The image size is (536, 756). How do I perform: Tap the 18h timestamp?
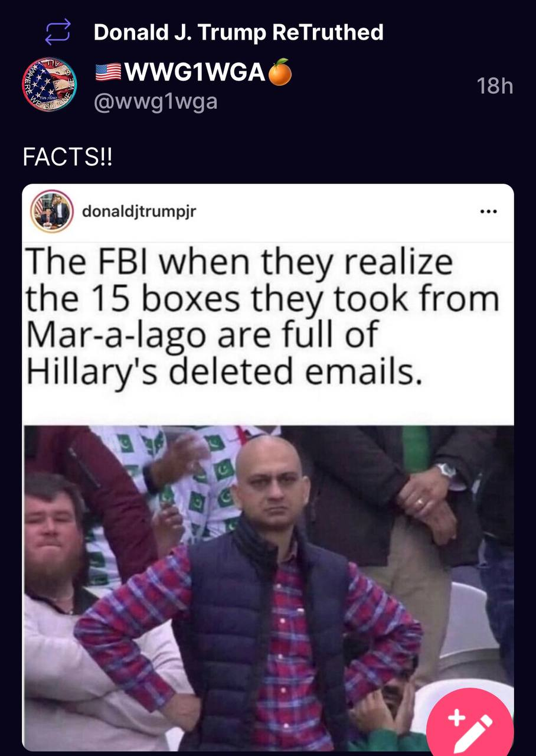click(495, 87)
